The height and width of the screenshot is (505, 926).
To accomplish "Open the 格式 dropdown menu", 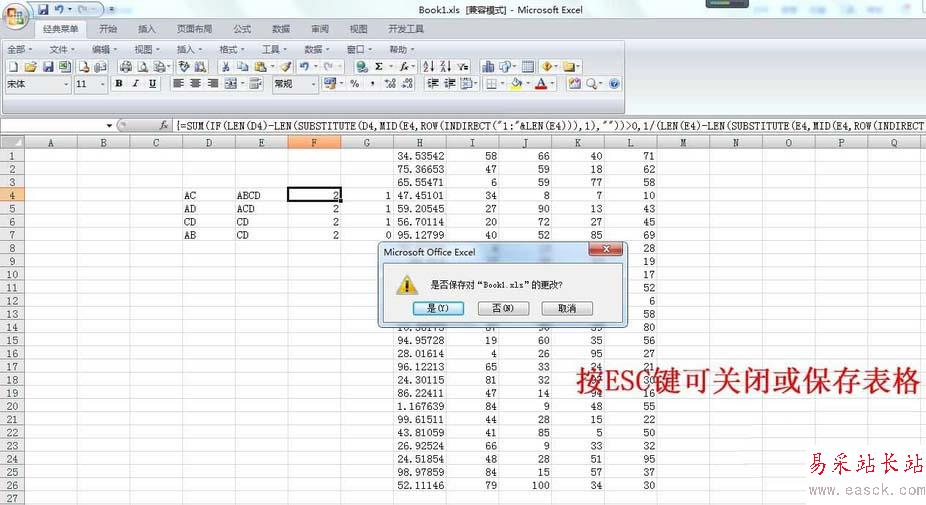I will [x=232, y=49].
